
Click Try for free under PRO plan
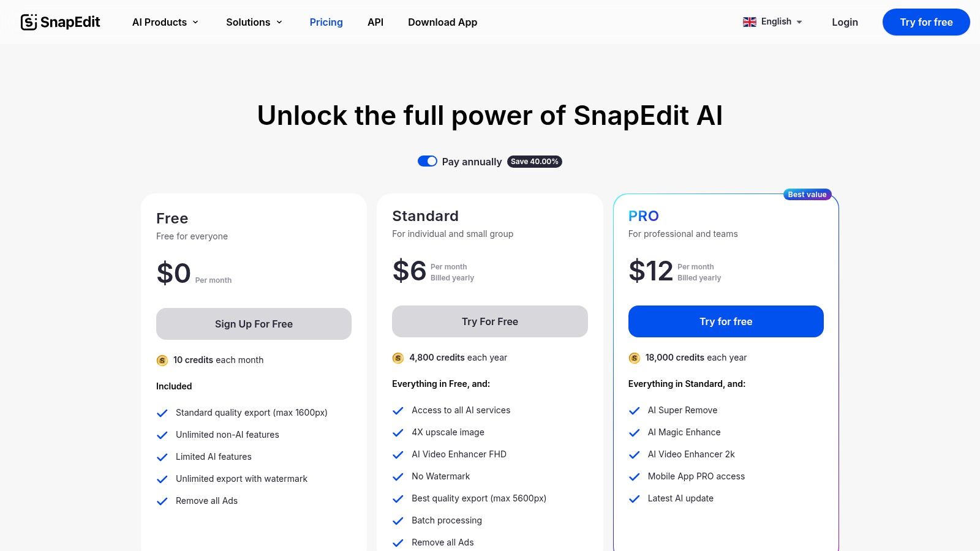pyautogui.click(x=726, y=321)
